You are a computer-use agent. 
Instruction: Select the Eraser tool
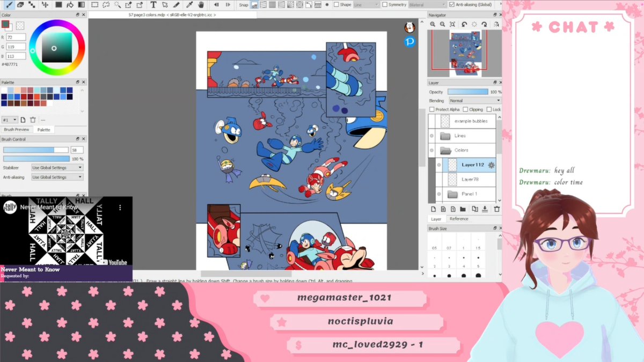(x=20, y=4)
